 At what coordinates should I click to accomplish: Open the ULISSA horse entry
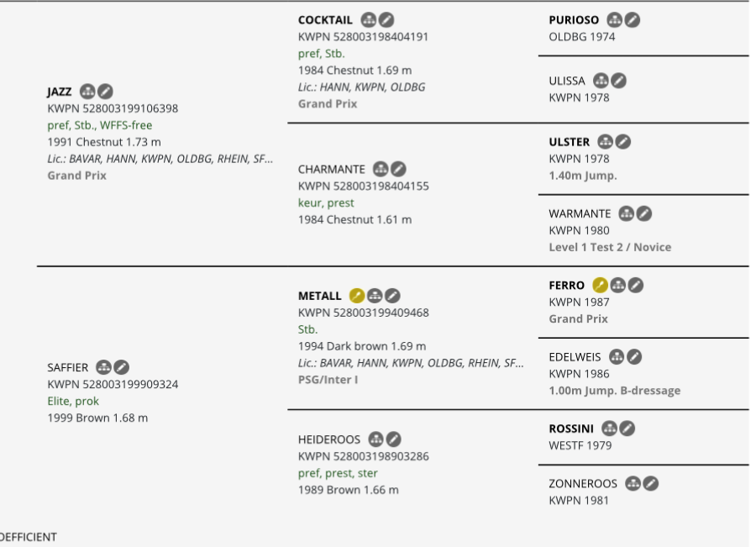(x=566, y=81)
